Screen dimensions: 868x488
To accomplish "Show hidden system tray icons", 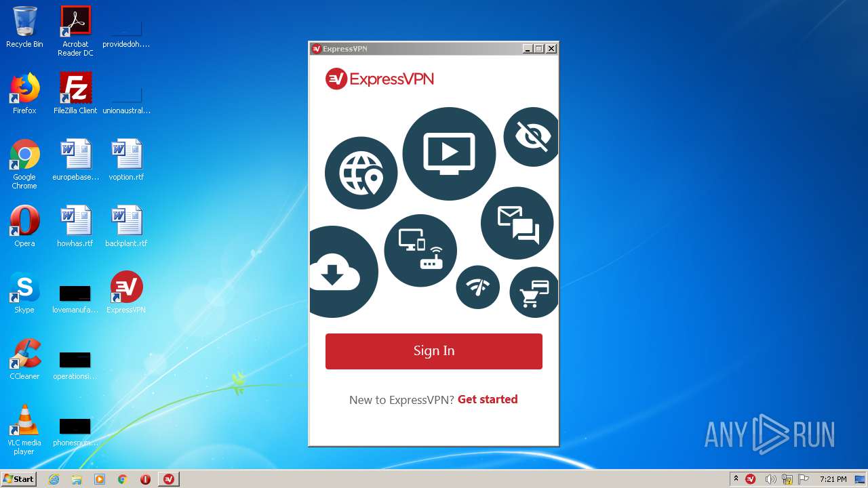I will [736, 479].
